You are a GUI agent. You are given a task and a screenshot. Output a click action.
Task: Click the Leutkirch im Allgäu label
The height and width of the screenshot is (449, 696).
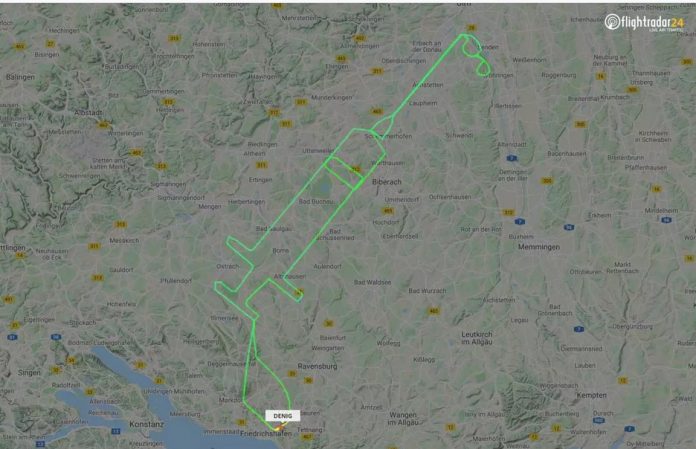477,338
